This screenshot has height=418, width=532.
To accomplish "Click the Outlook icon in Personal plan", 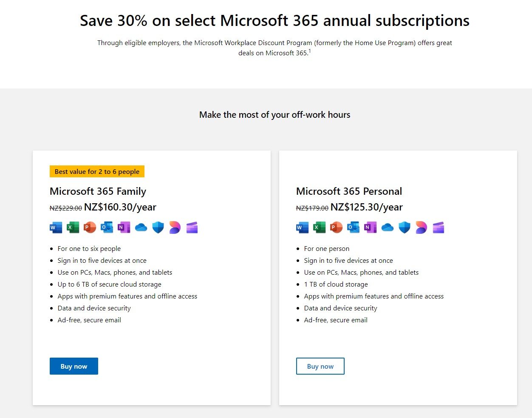I will point(354,227).
